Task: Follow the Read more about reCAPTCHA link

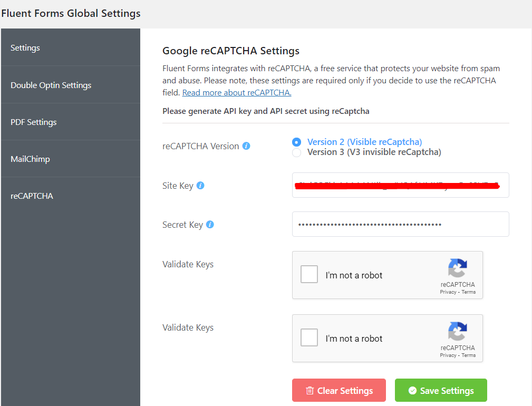Action: (x=237, y=93)
